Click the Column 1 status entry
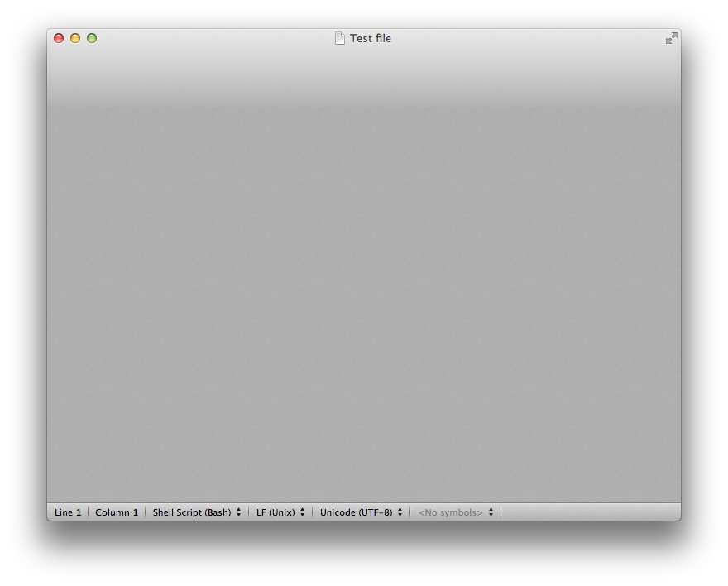This screenshot has width=728, height=586. click(x=117, y=512)
